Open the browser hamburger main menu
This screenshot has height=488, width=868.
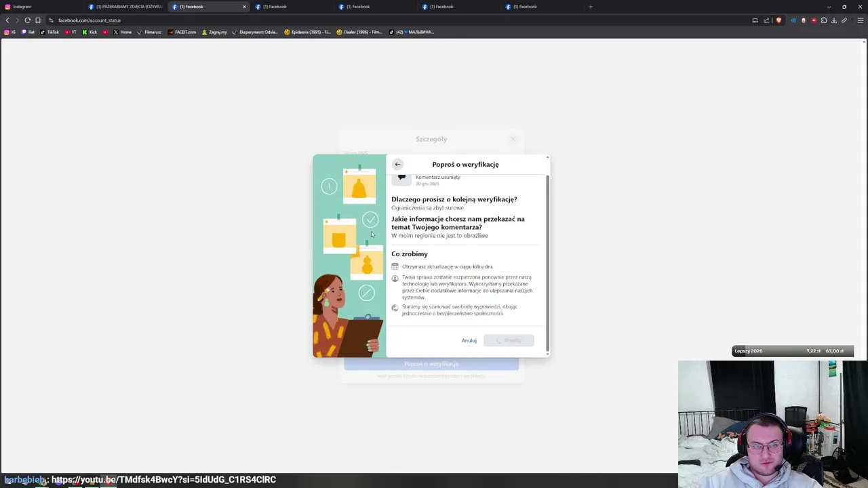pos(861,20)
